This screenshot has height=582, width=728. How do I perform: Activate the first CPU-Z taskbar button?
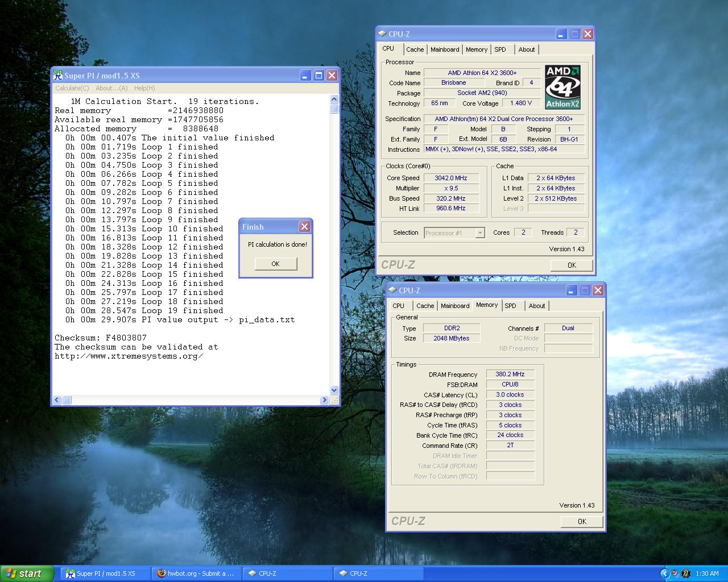(x=288, y=573)
